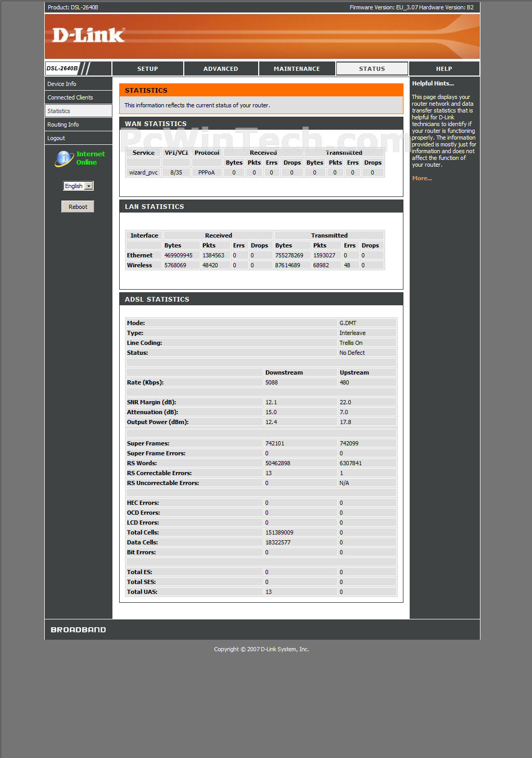The width and height of the screenshot is (532, 758).
Task: Open the ADVANCED tab
Action: click(x=221, y=69)
